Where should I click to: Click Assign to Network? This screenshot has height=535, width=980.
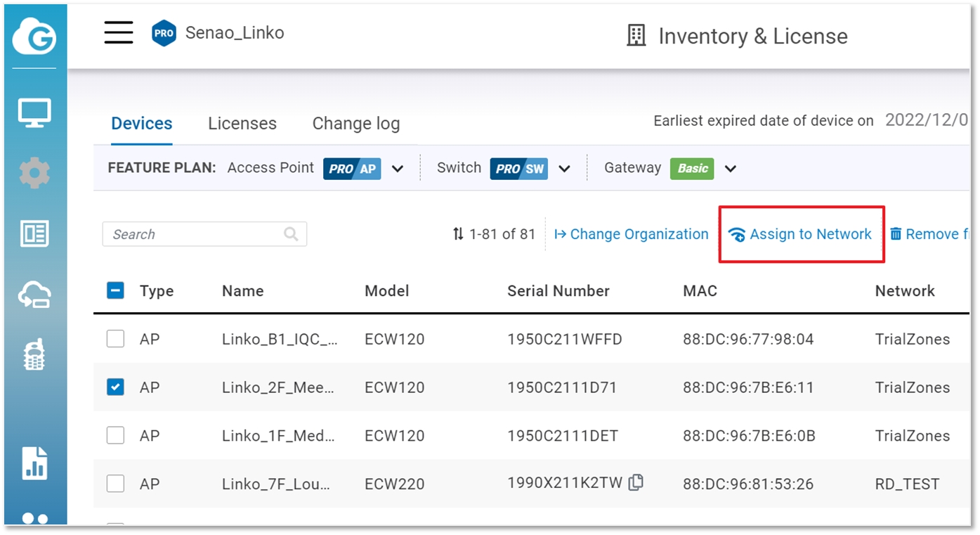[801, 234]
